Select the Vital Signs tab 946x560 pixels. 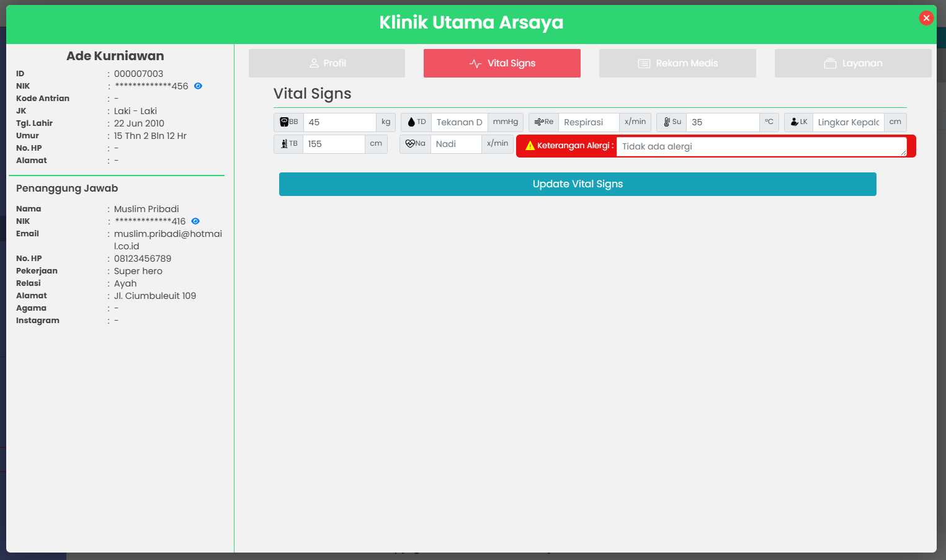point(502,63)
